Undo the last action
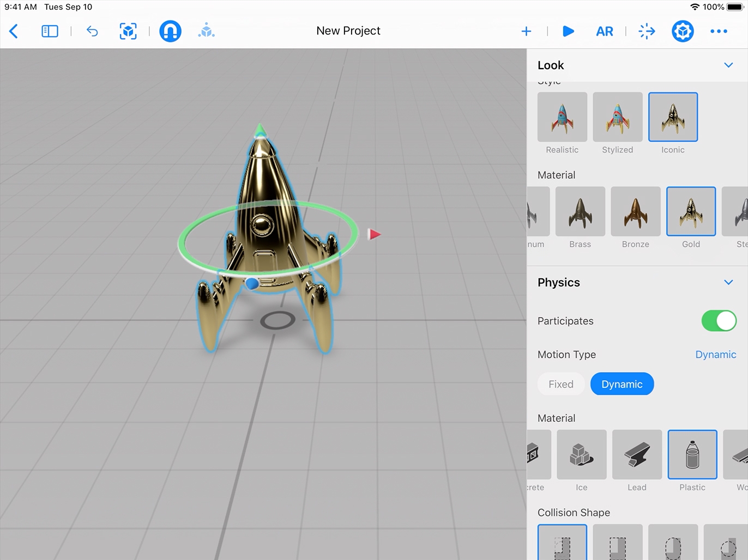Screen dimensions: 748x560 coord(92,31)
